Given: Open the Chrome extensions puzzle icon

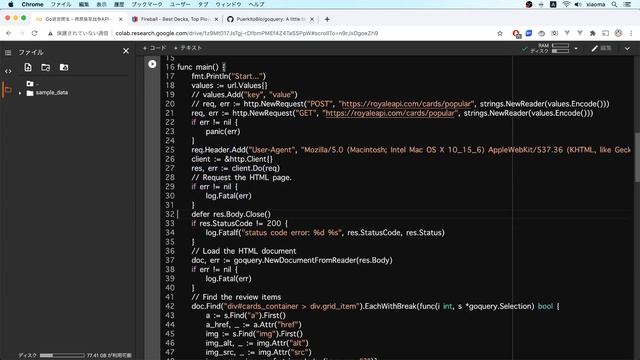Looking at the screenshot, I should 593,33.
